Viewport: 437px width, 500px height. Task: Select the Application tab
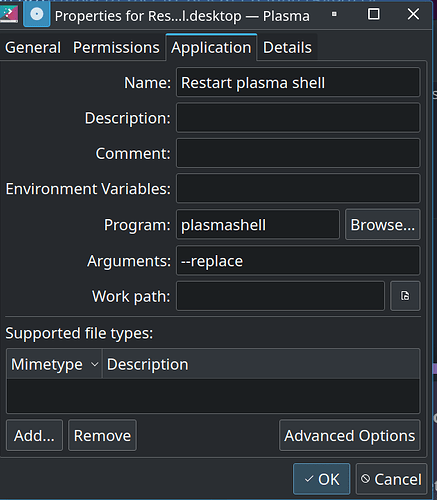tap(211, 48)
